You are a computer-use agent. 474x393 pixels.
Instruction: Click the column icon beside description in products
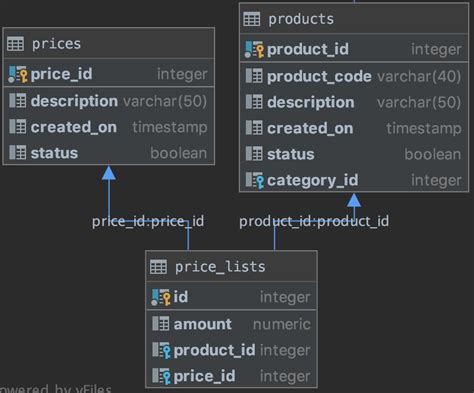click(x=254, y=102)
